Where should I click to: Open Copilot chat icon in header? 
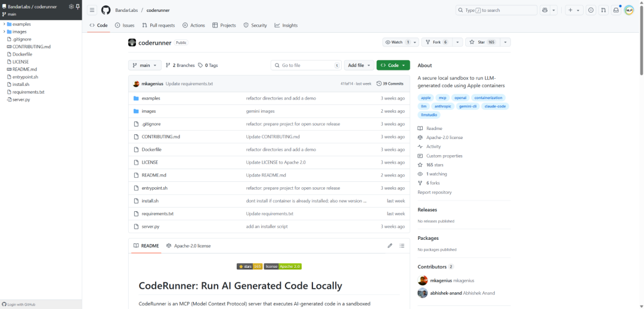[545, 10]
